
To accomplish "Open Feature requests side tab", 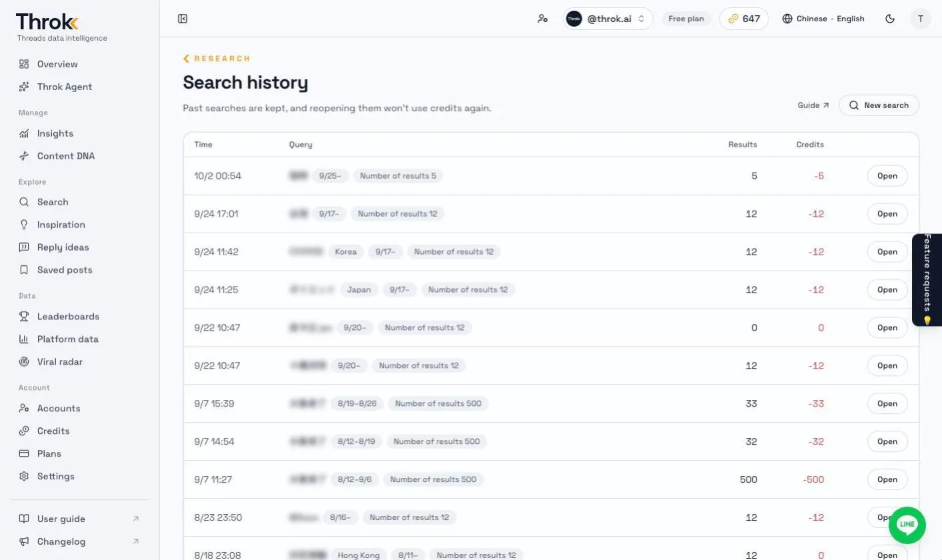I will point(927,280).
